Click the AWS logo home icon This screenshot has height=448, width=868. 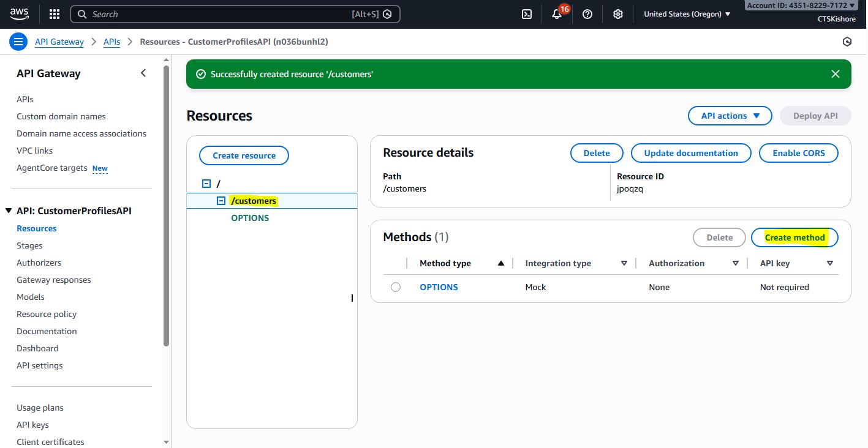point(20,13)
